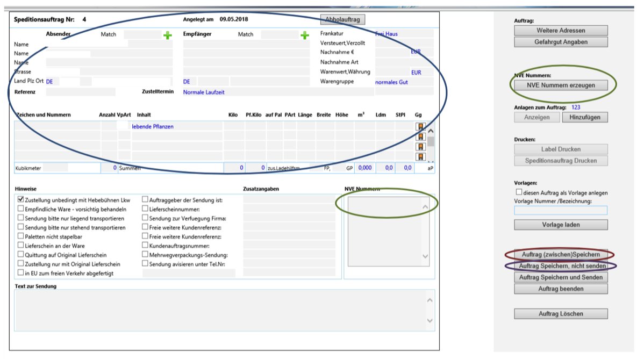Open Warengruppe normales Gut dropdown
This screenshot has height=359, width=644.
[x=403, y=82]
